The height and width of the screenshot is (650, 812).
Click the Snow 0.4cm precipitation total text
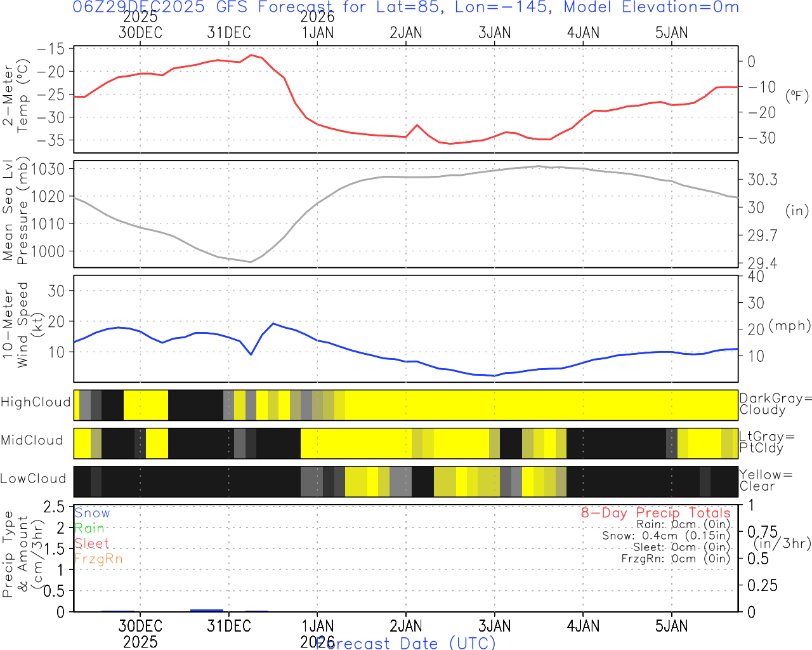(666, 536)
